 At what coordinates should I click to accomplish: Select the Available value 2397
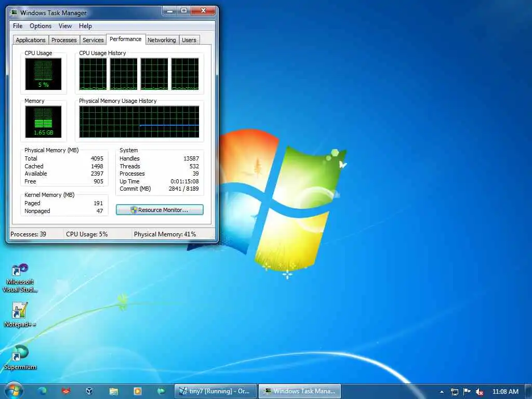pos(97,174)
